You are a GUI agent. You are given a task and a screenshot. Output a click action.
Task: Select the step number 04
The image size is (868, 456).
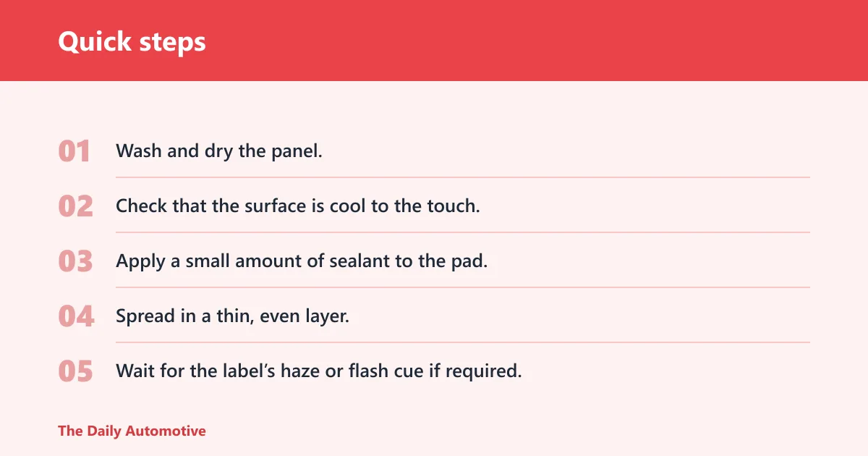point(76,316)
